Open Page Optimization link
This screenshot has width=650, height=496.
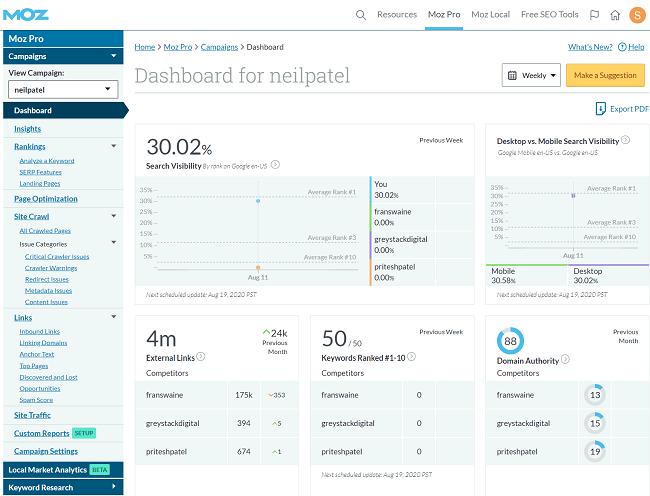tap(46, 199)
